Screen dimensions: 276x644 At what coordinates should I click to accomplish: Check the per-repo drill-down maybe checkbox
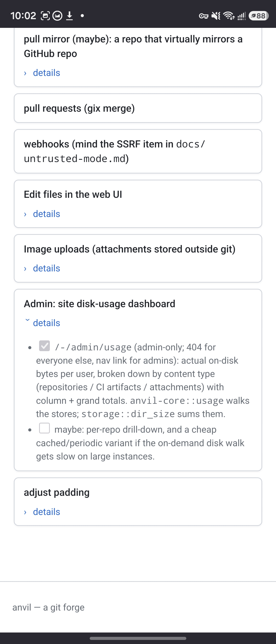pyautogui.click(x=44, y=428)
